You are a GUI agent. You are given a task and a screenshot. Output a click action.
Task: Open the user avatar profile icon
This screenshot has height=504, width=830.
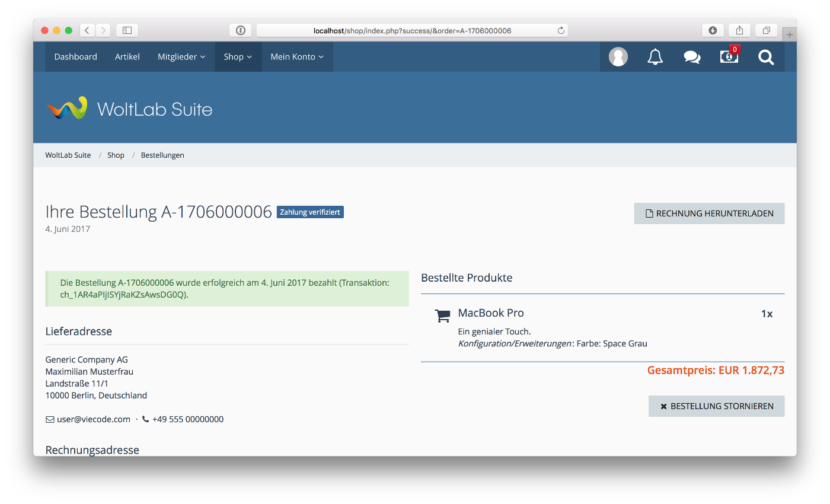[618, 57]
